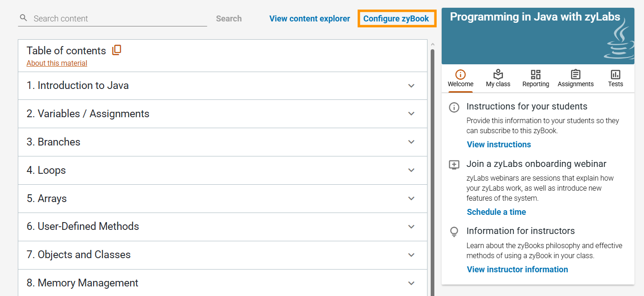Image resolution: width=644 pixels, height=296 pixels.
Task: Click the table of contents vertical scrollbar
Action: tap(433, 172)
